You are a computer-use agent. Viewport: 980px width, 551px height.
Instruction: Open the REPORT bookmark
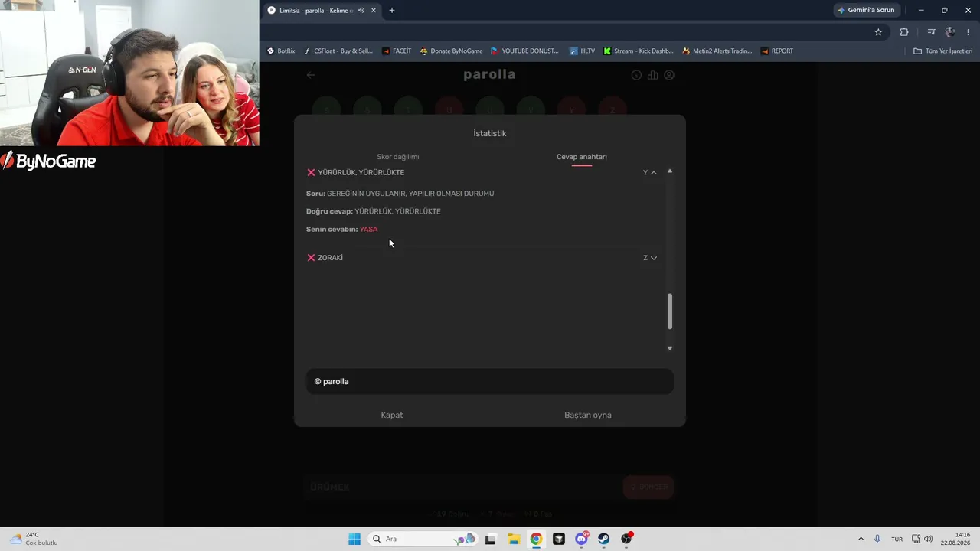777,51
